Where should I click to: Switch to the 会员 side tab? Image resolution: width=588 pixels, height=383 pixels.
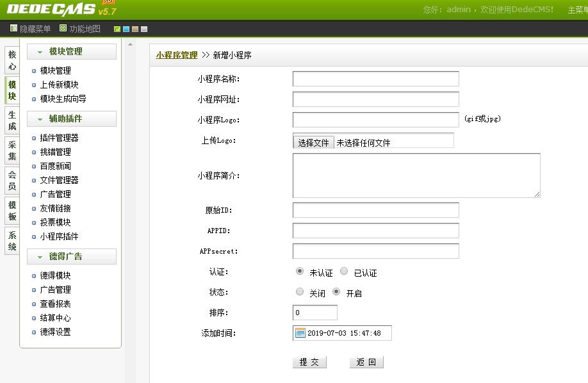(x=12, y=181)
